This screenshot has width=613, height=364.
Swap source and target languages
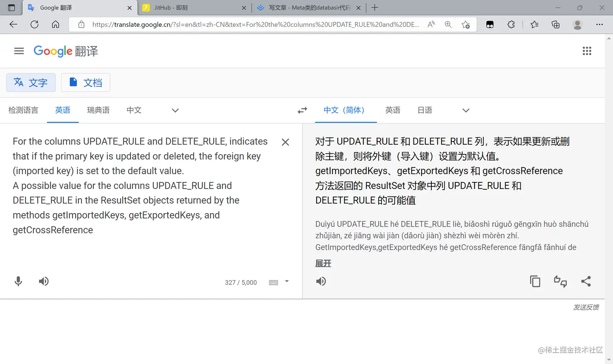pos(302,110)
